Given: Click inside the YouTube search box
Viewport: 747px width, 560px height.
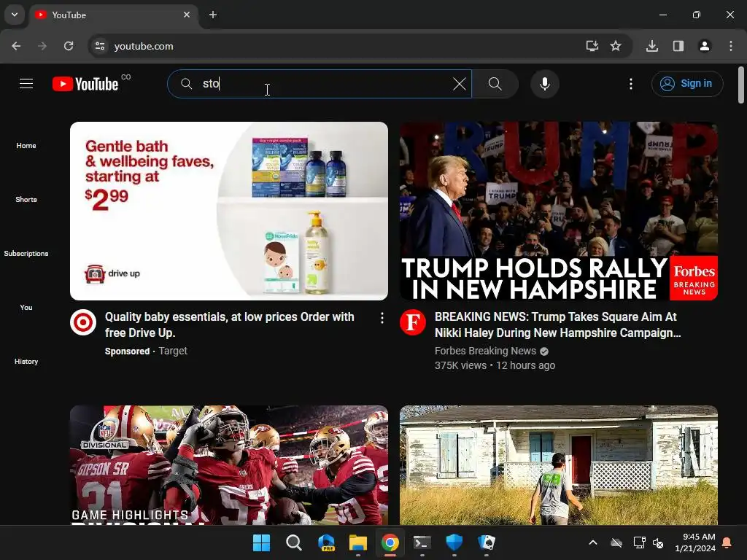Looking at the screenshot, I should coord(320,84).
